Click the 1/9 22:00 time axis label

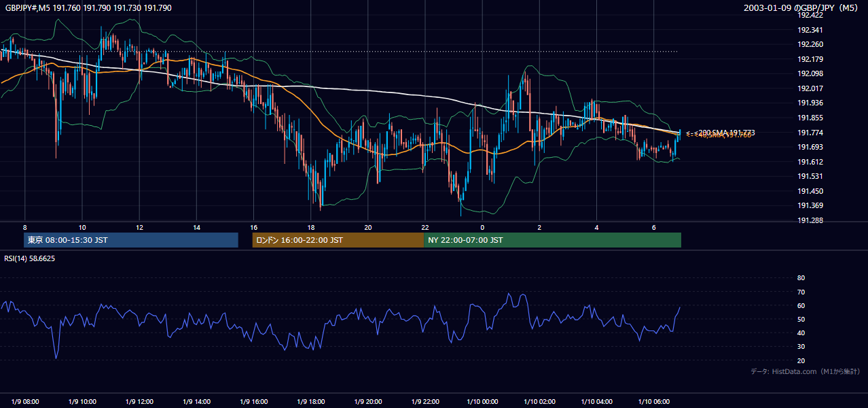pos(425,401)
